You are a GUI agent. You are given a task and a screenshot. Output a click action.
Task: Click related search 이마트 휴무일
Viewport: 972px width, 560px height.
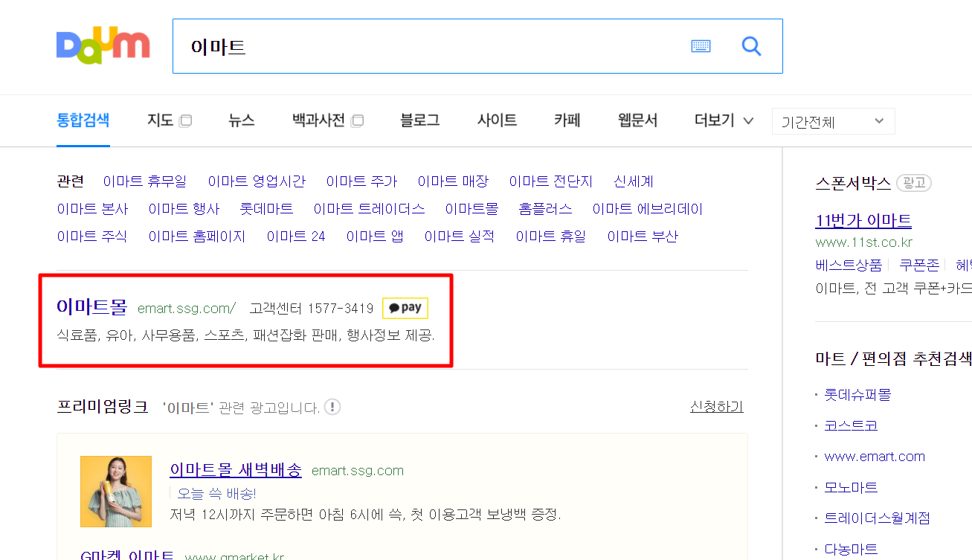(145, 181)
